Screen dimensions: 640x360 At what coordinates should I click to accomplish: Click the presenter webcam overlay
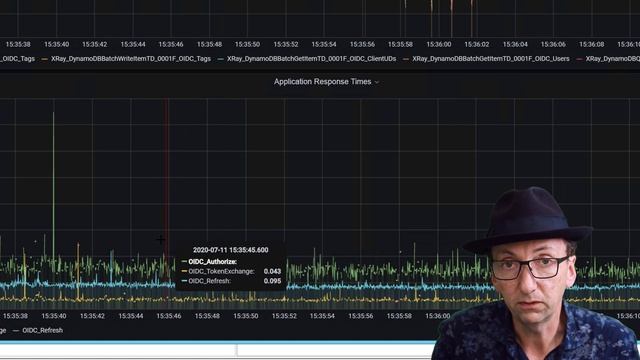[x=536, y=273]
